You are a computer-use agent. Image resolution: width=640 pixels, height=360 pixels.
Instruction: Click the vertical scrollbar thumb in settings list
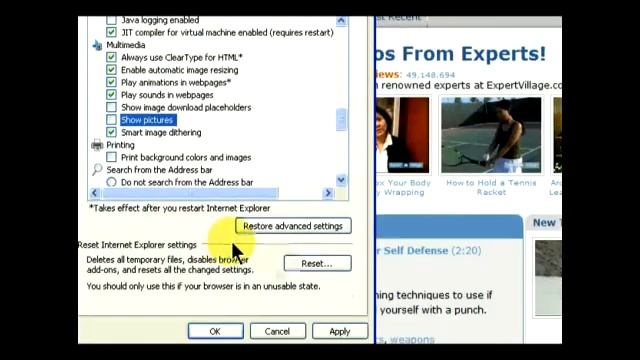tap(341, 120)
